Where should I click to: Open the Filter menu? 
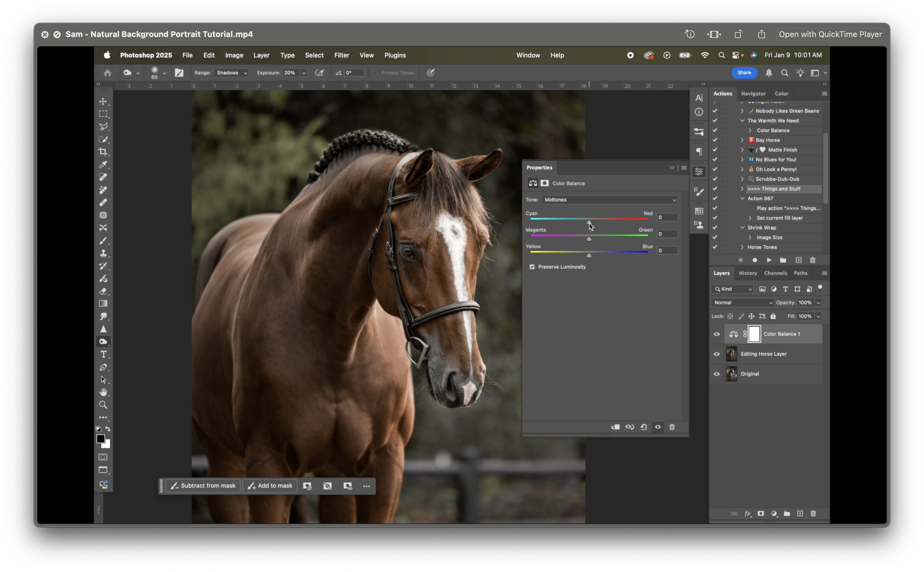click(x=342, y=55)
